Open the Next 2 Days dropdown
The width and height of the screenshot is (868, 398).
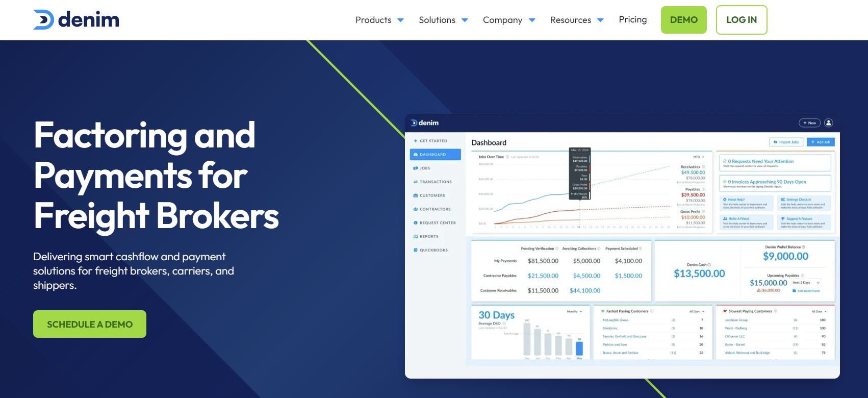[806, 283]
